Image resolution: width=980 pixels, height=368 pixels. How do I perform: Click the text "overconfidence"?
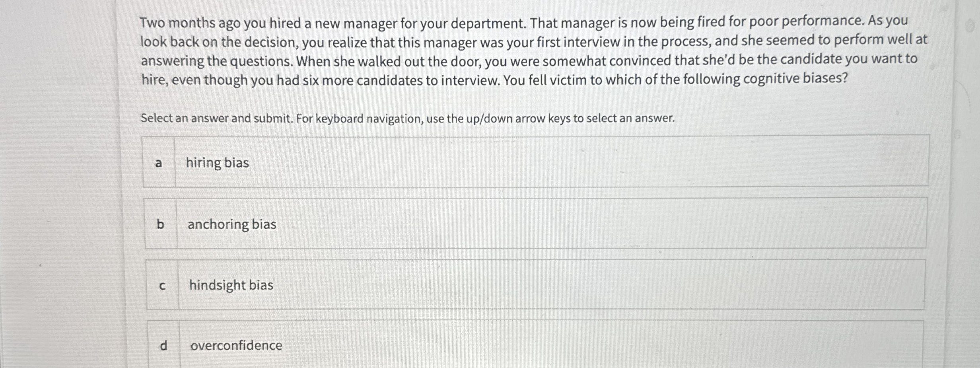(x=236, y=345)
